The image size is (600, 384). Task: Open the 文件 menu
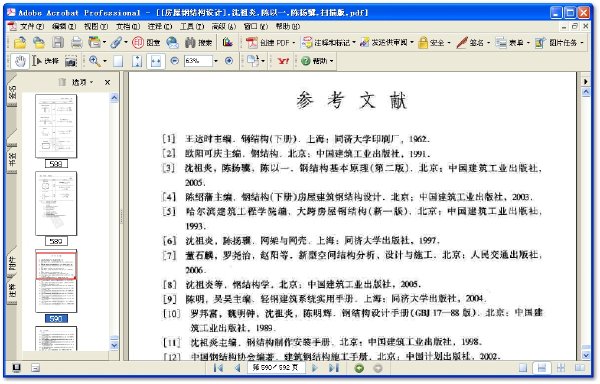pos(31,26)
